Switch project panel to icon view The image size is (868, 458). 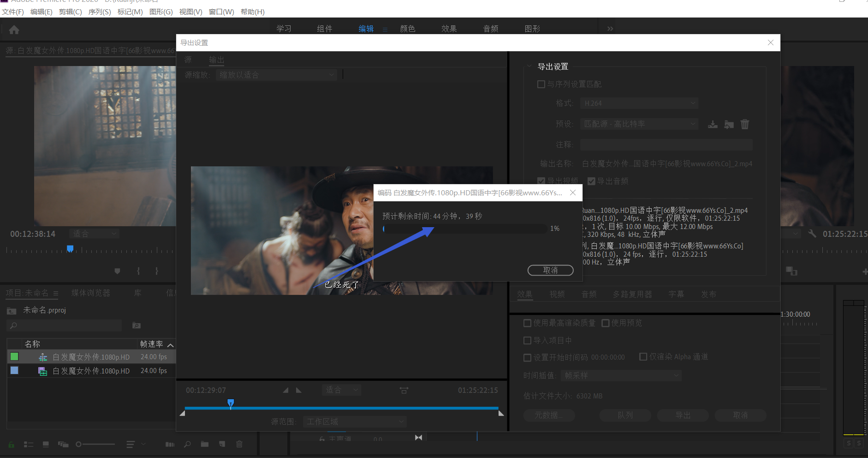pyautogui.click(x=46, y=444)
